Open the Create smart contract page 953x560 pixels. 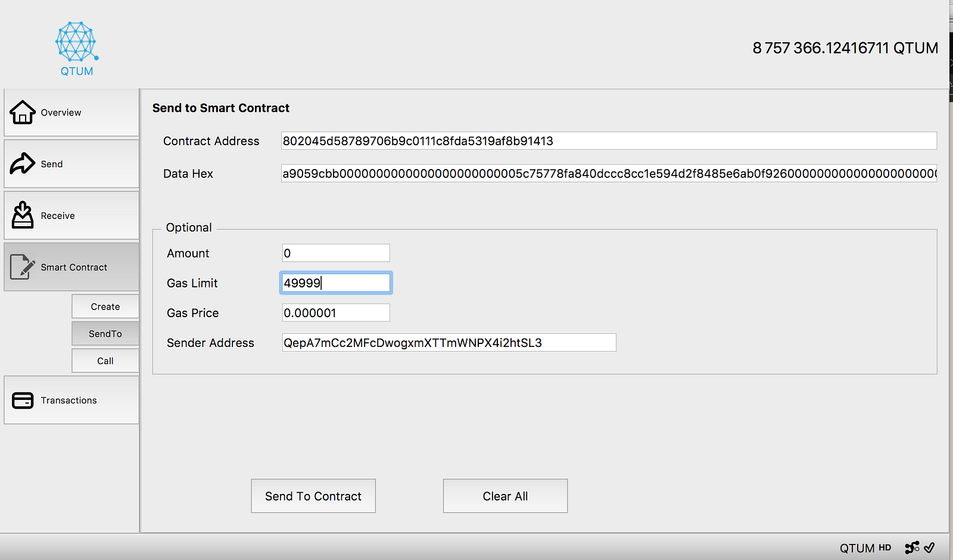(105, 306)
